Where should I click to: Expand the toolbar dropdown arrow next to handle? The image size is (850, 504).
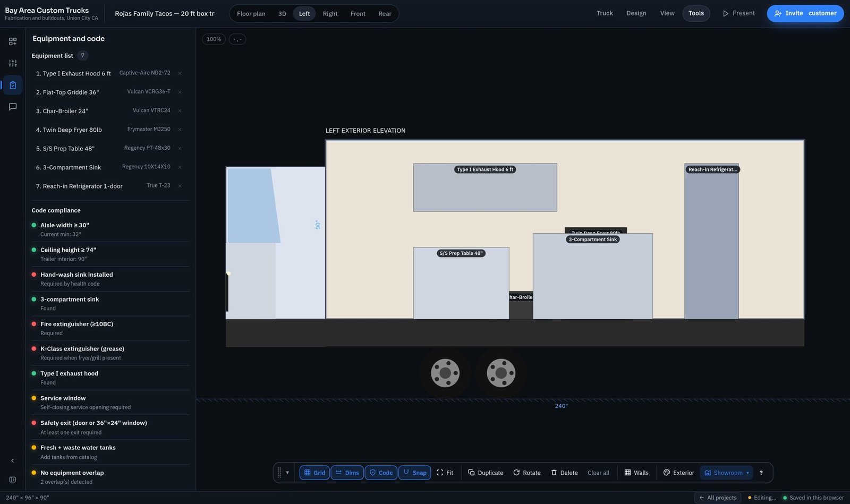pos(287,473)
